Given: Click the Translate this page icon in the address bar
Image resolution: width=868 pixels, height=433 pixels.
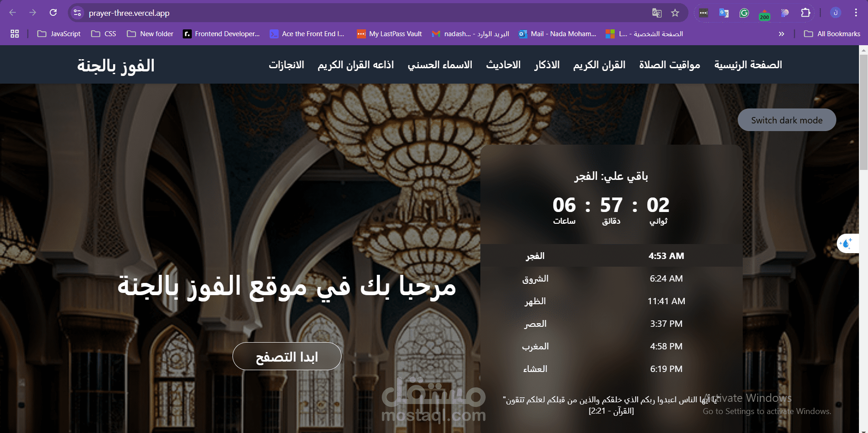Looking at the screenshot, I should pos(657,13).
